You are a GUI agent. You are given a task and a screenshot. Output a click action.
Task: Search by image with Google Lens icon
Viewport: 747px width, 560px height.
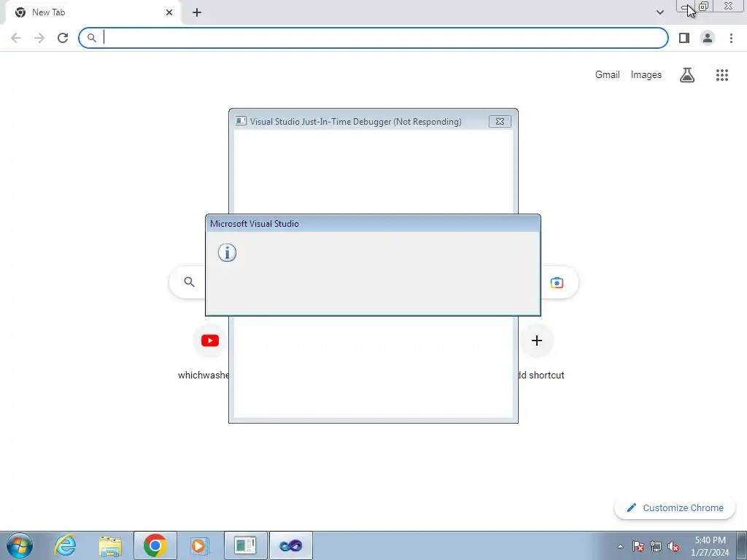tap(557, 282)
